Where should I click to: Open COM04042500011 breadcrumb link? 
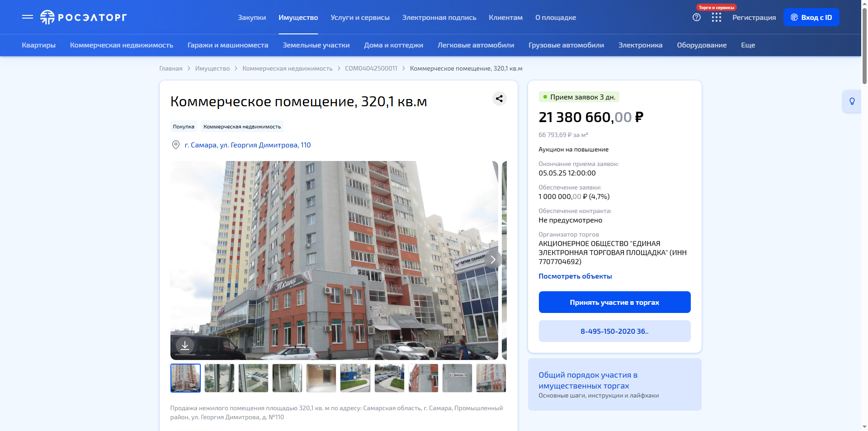[371, 68]
